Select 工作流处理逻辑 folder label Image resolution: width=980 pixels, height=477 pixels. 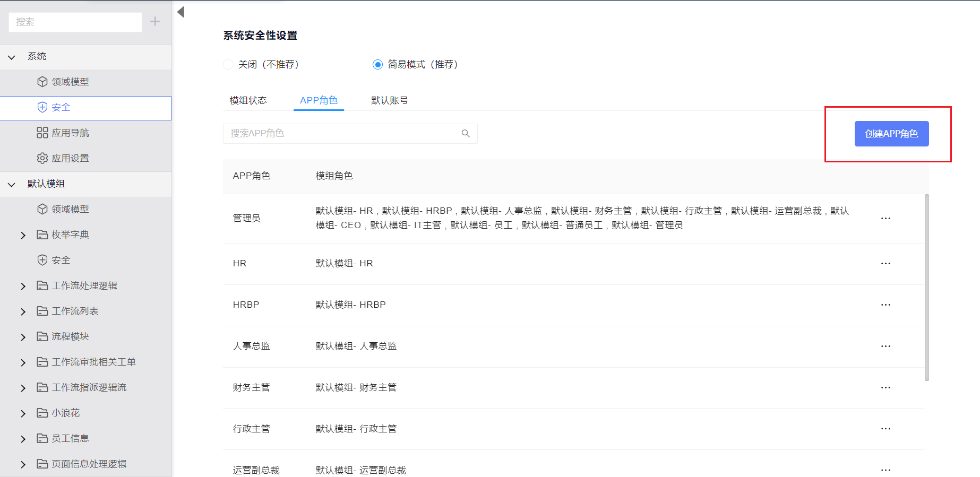point(84,285)
